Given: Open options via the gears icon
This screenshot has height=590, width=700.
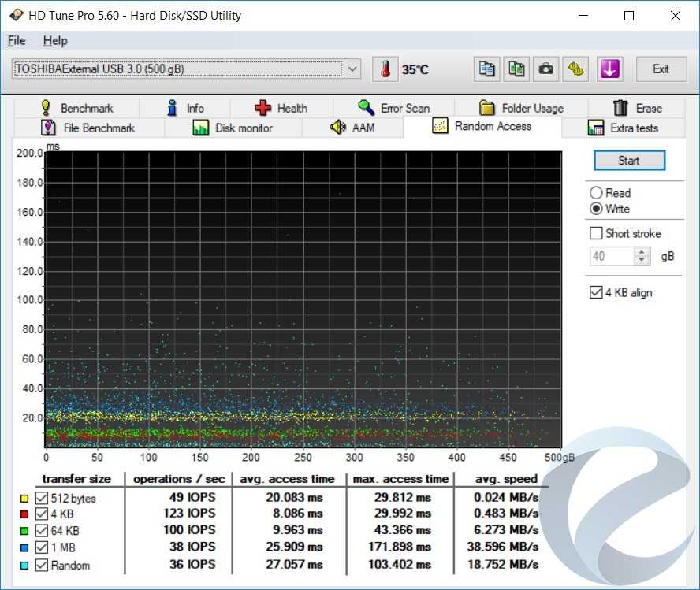Looking at the screenshot, I should (575, 69).
